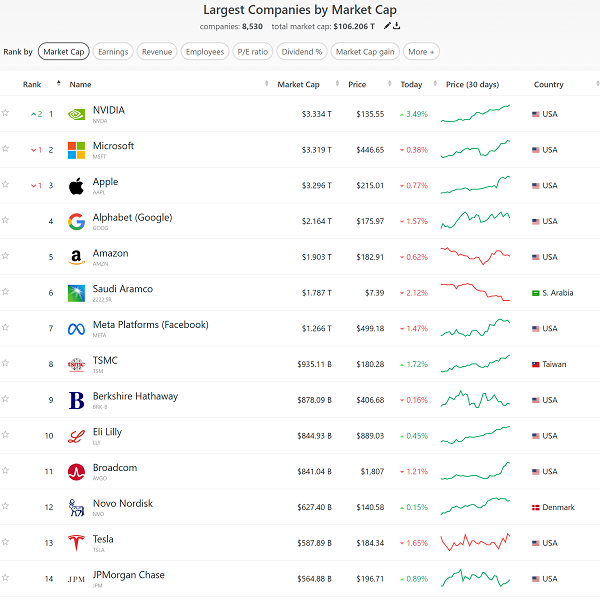
Task: Click the download icon near total market cap
Action: point(396,26)
